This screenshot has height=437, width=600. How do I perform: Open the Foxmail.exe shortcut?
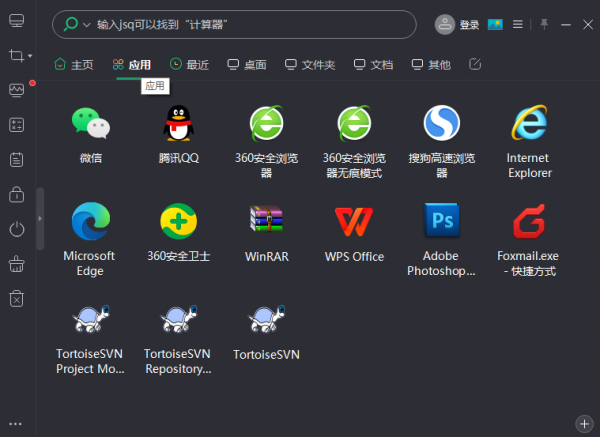click(529, 221)
